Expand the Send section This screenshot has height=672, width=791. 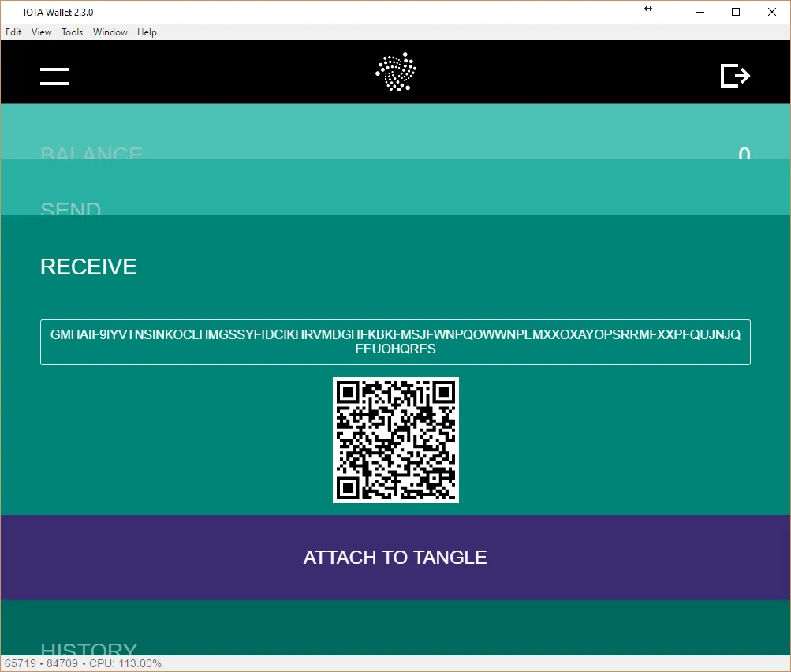coord(396,188)
